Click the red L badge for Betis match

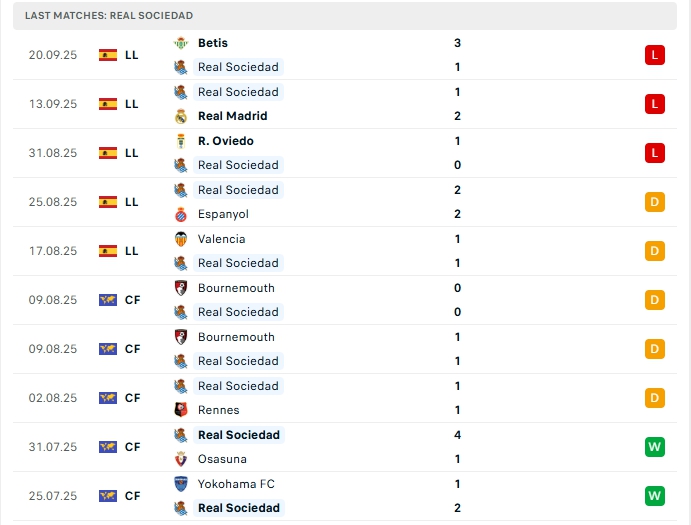[x=655, y=55]
